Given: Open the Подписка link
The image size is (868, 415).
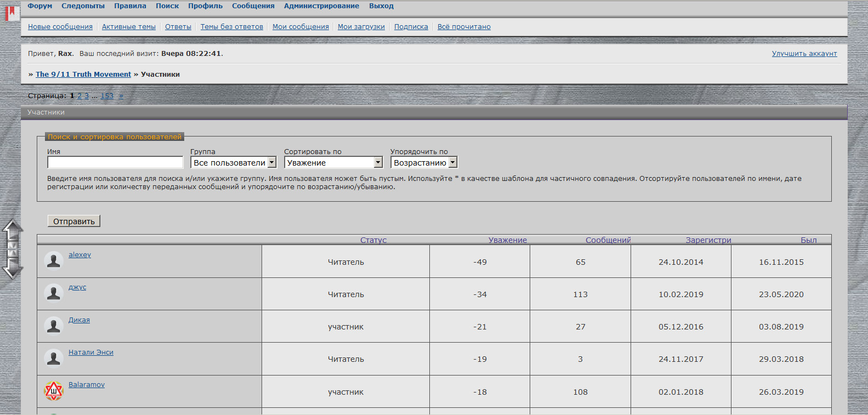Looking at the screenshot, I should [x=411, y=27].
